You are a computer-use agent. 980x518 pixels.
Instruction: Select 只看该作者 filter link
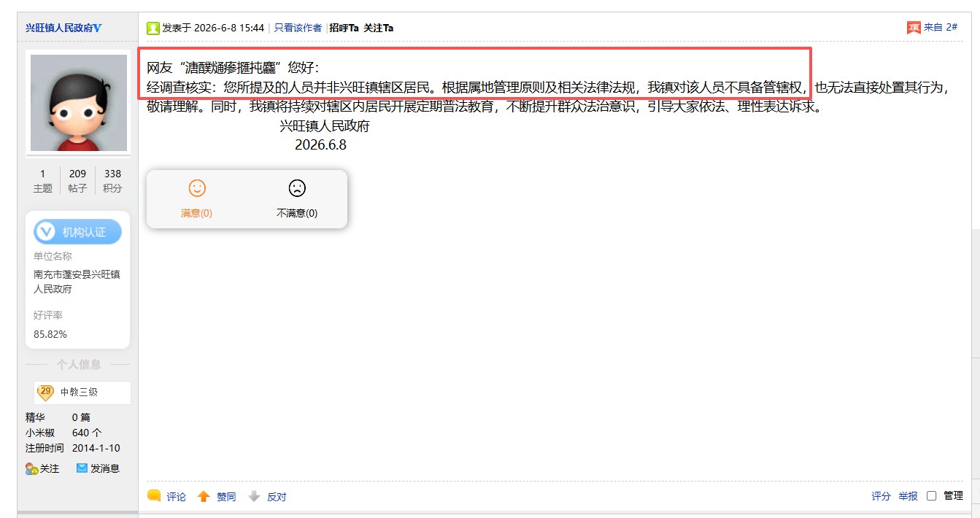pos(298,28)
